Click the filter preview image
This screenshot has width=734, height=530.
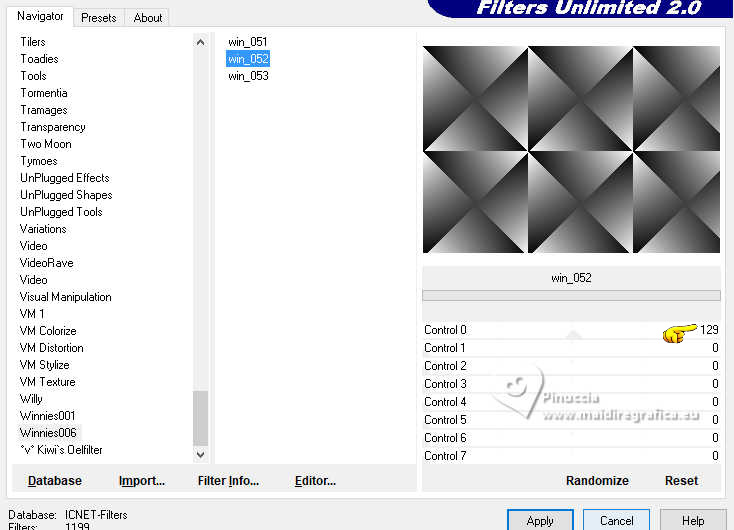(571, 149)
